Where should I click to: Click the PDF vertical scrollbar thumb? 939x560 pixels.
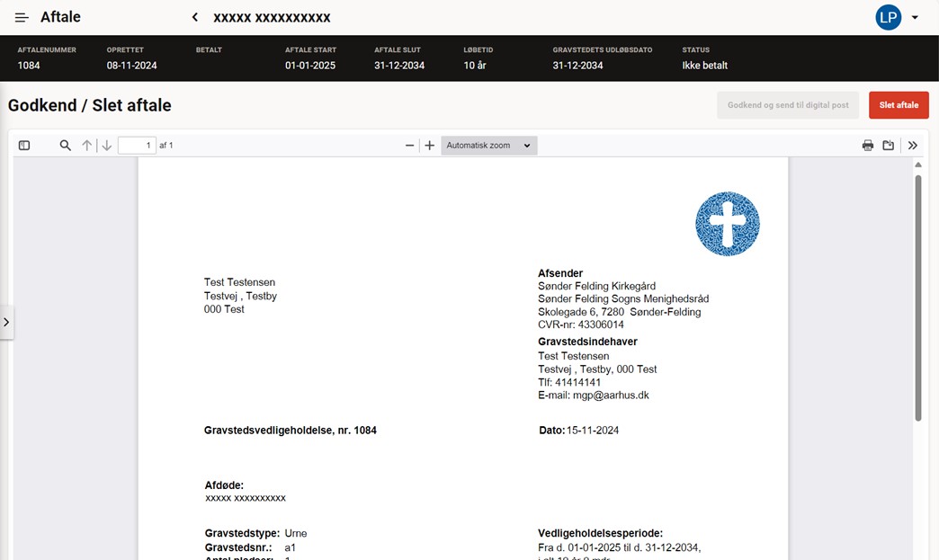918,298
